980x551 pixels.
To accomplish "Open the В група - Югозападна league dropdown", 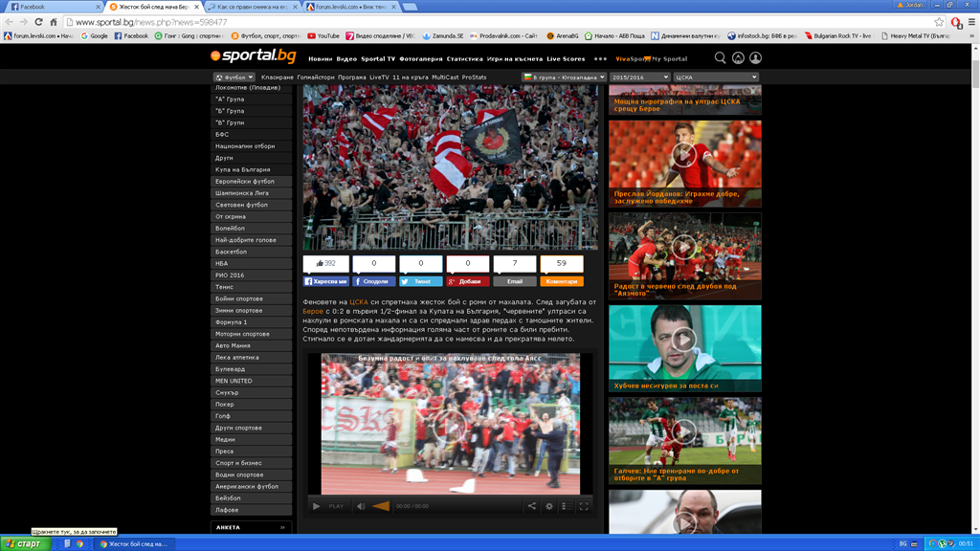I will [x=564, y=77].
